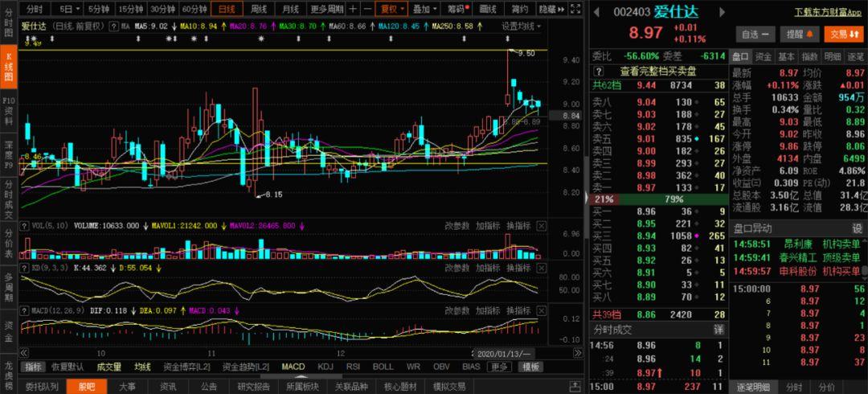The width and height of the screenshot is (868, 394).
Task: Jump chart to earliest with double-left arrows
Action: (x=24, y=353)
